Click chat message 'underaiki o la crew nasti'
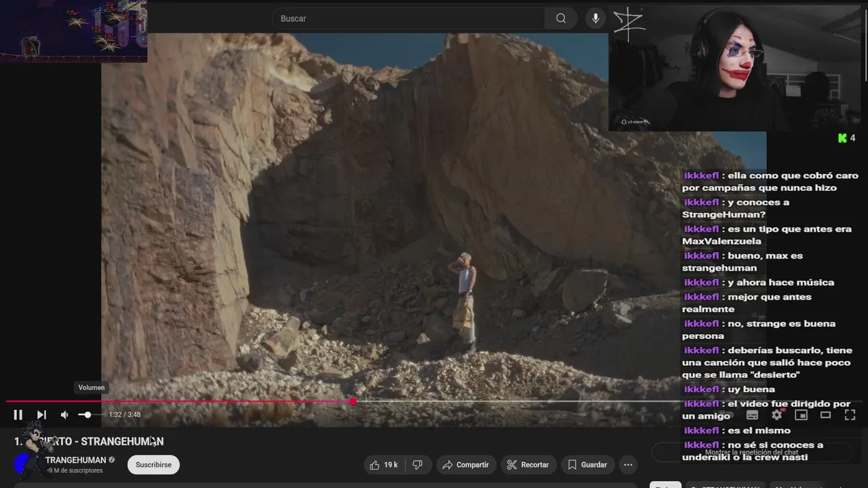 point(753,451)
